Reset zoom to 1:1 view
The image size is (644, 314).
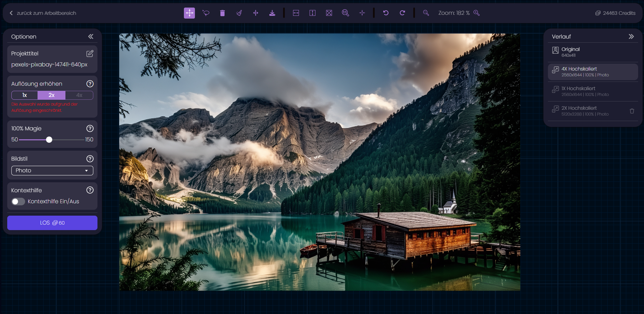click(x=345, y=13)
